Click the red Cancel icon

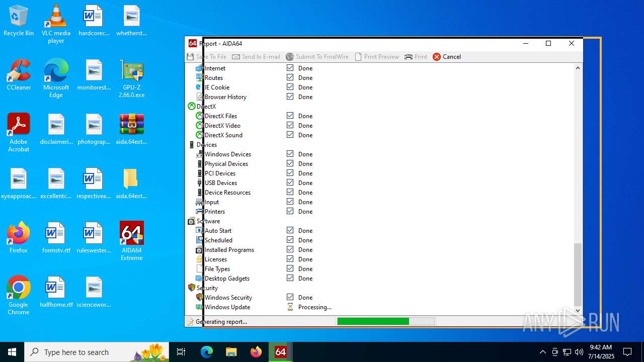point(437,57)
